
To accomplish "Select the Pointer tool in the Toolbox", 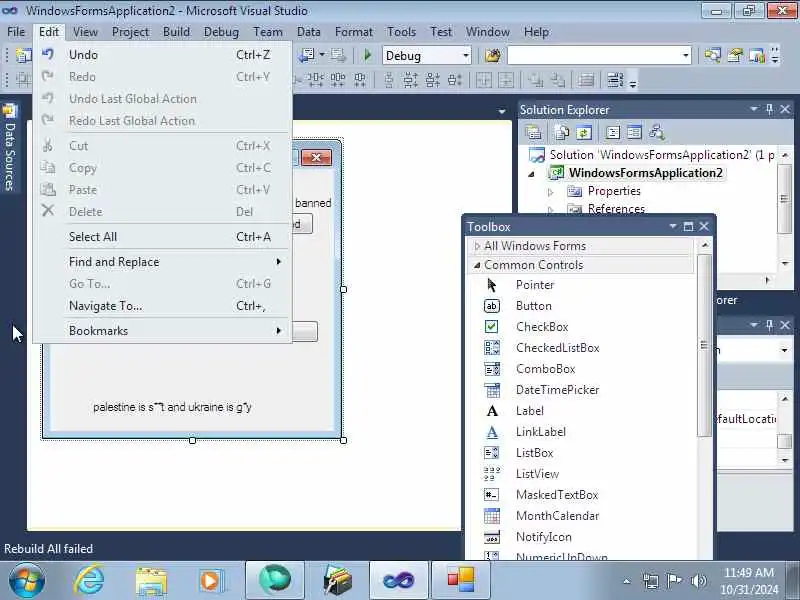I will (x=582, y=285).
